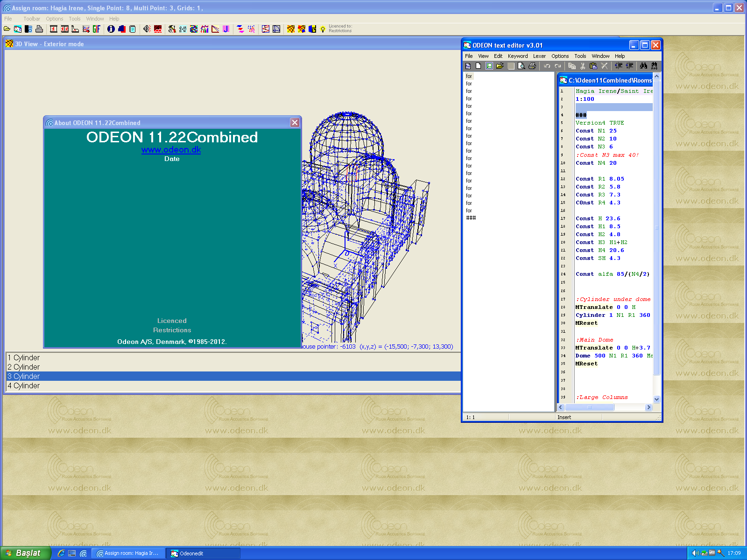The image size is (747, 560).
Task: Click the triangle ray reflection icon
Action: click(215, 29)
